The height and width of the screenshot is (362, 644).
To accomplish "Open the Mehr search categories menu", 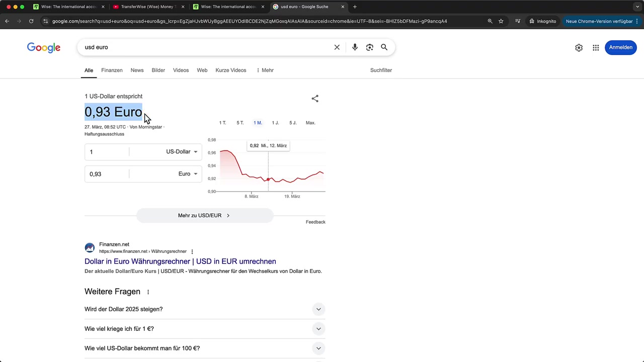I will [x=265, y=70].
